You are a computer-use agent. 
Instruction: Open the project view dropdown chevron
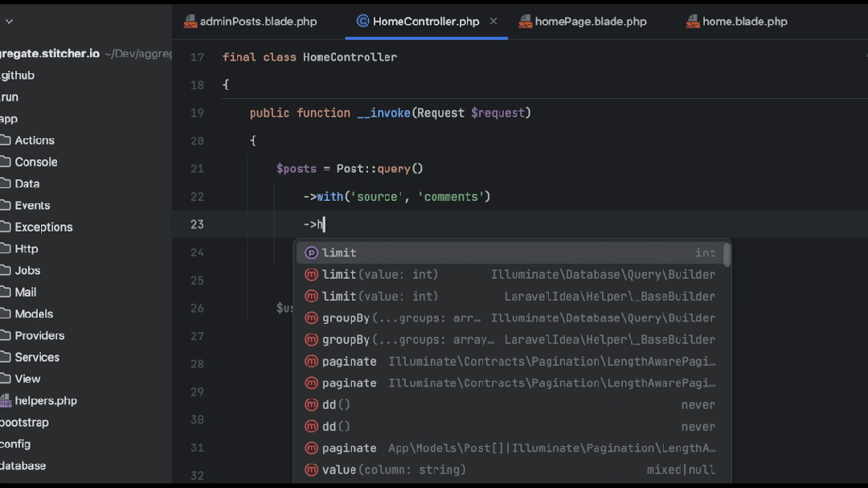[x=10, y=22]
